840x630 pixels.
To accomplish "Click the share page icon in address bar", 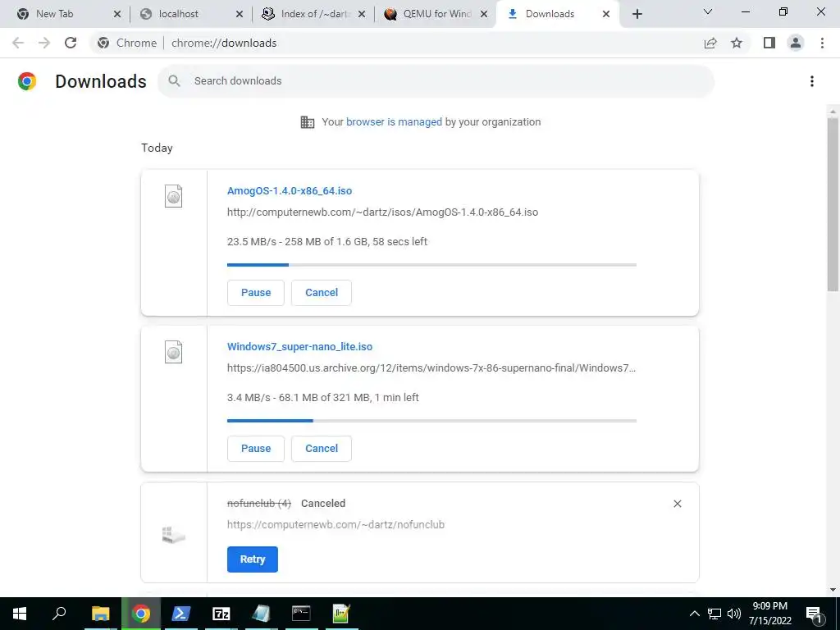I will click(710, 43).
